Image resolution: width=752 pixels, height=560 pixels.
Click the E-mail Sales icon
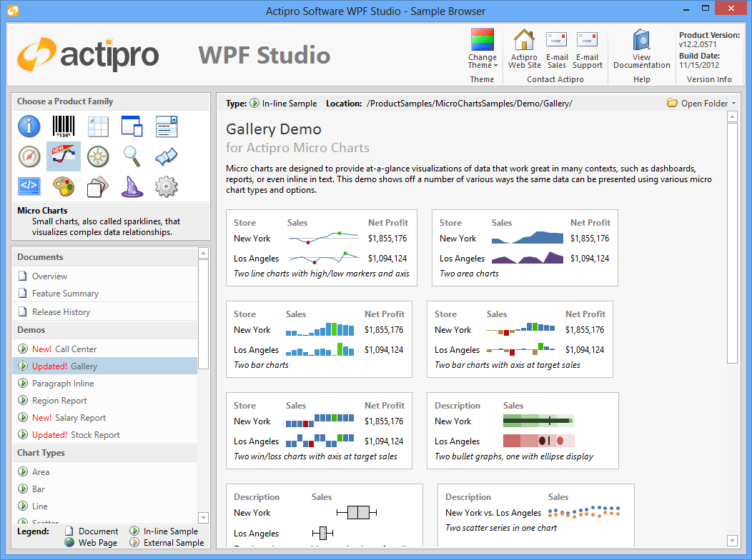click(x=557, y=49)
